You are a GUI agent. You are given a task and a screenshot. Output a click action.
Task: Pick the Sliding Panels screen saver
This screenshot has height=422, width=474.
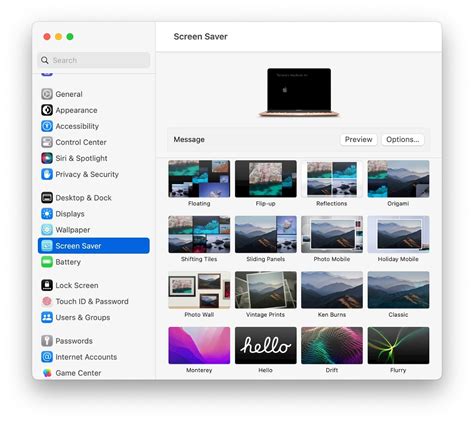266,234
